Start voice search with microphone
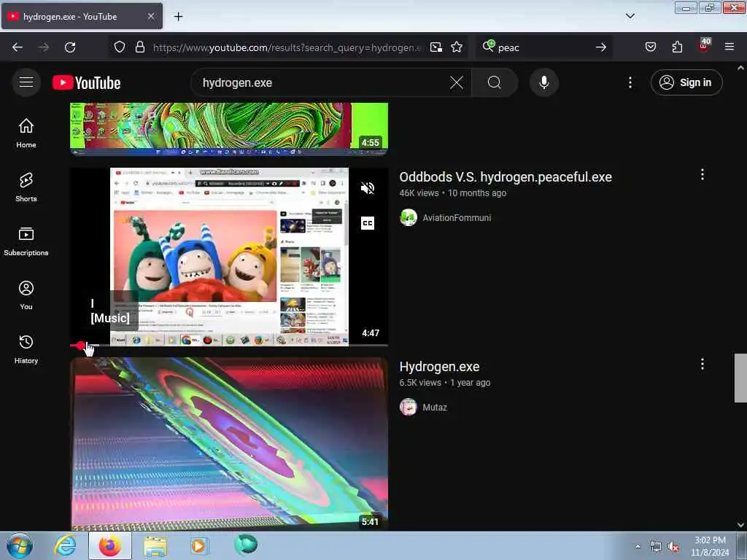 pyautogui.click(x=543, y=83)
